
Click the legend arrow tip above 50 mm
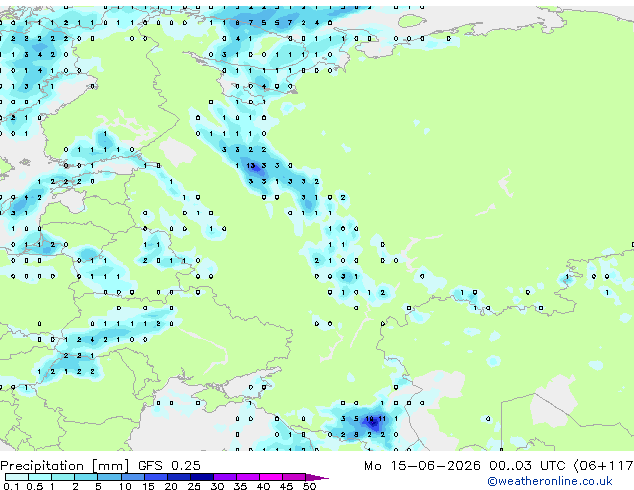[x=317, y=477]
